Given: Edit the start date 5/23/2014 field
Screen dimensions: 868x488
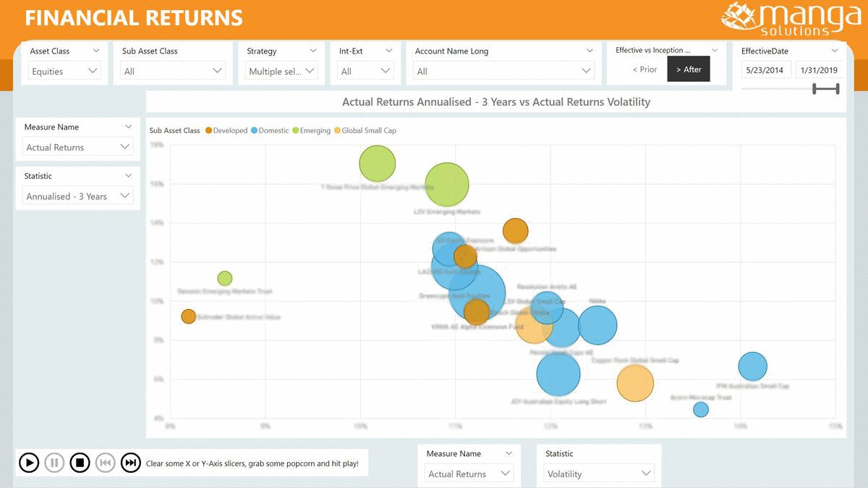Looking at the screenshot, I should coord(766,70).
